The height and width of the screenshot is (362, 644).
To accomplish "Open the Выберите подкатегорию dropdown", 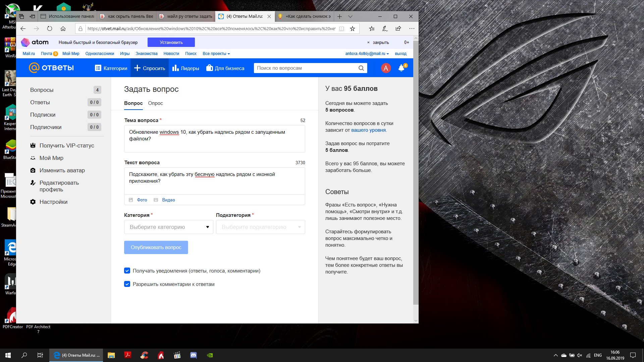I will pos(261,227).
